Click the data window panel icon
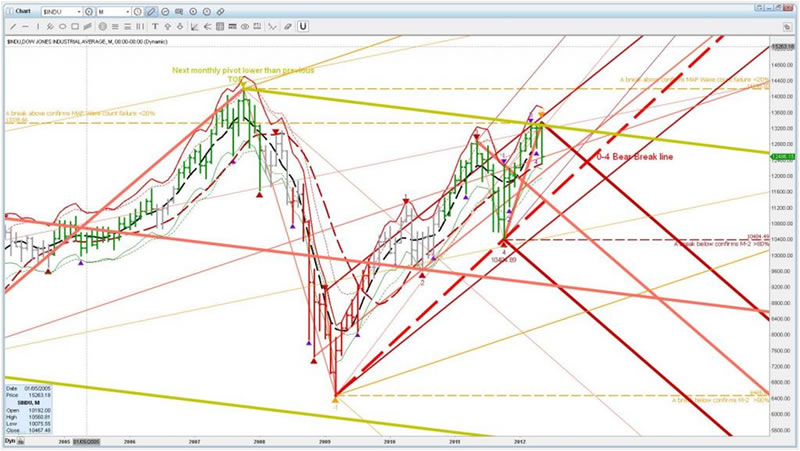Viewport: 800px width, 451px height. [x=179, y=12]
